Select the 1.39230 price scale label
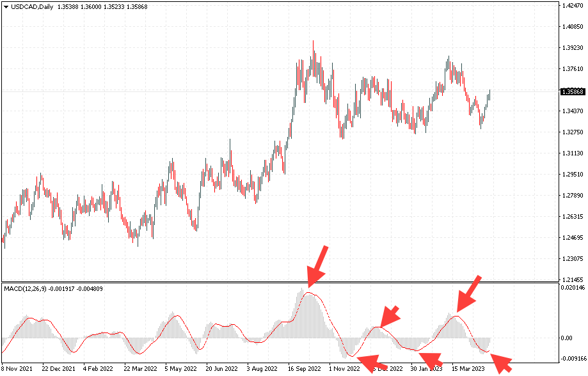Image resolution: width=588 pixels, height=376 pixels. tap(573, 47)
